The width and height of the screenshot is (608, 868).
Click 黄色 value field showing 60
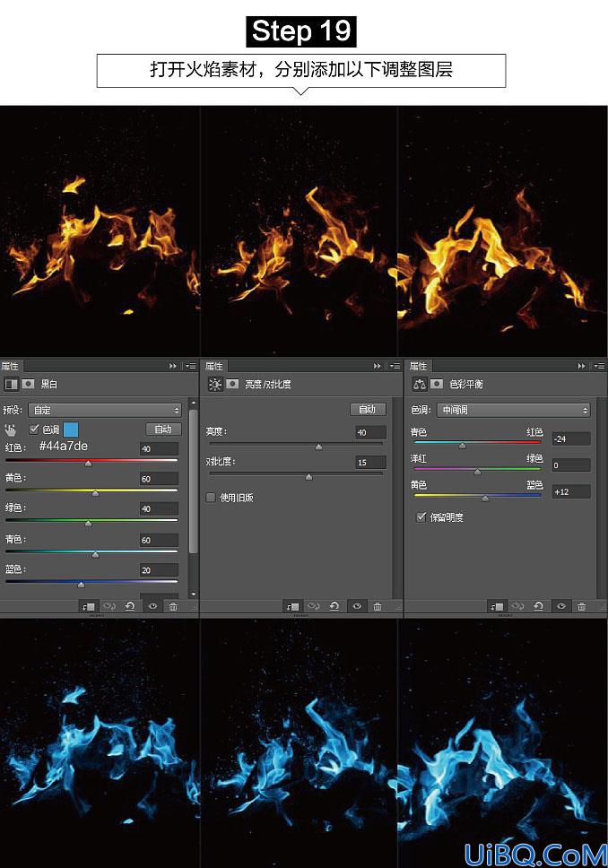pos(160,479)
